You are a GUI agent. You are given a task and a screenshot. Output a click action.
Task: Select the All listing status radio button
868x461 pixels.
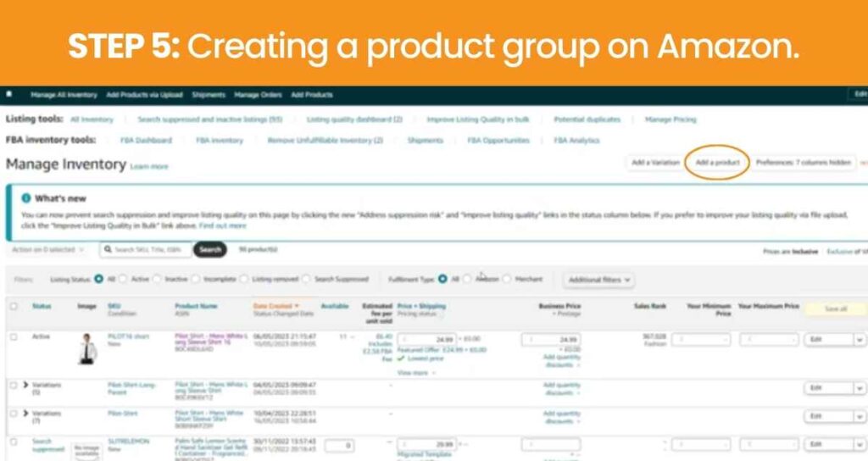98,279
